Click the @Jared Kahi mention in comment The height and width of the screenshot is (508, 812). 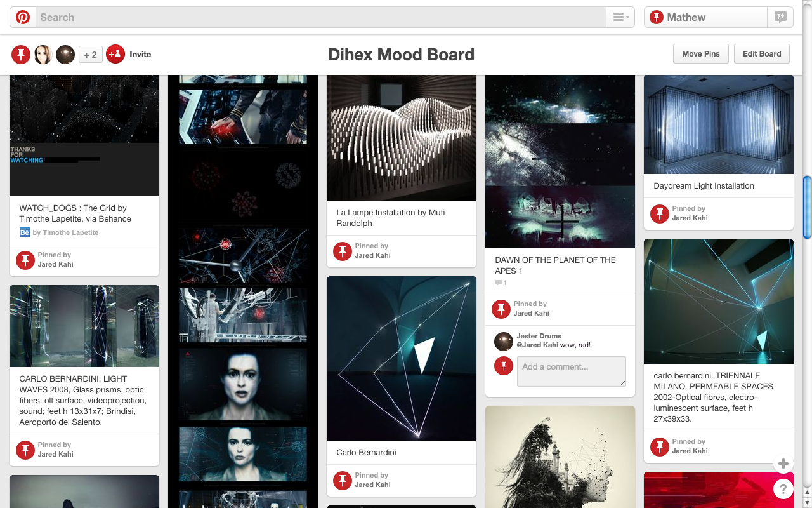pos(537,345)
